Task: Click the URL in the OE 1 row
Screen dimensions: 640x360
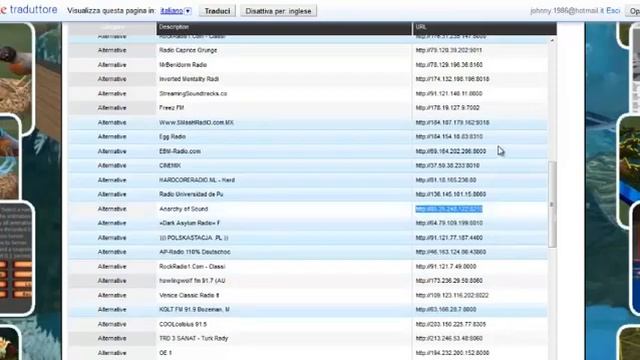Action: coord(452,353)
